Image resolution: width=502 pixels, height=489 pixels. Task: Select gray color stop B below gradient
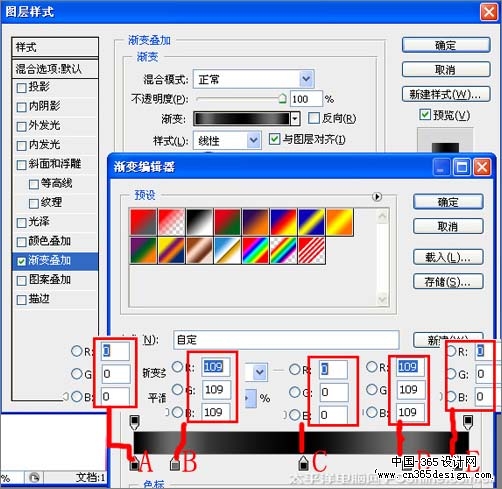175,464
